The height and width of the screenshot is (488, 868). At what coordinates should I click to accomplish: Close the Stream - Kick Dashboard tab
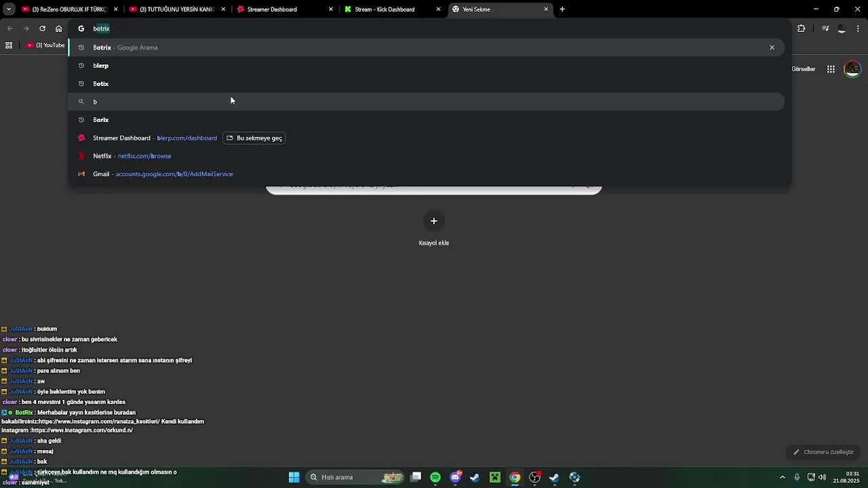[x=438, y=9]
